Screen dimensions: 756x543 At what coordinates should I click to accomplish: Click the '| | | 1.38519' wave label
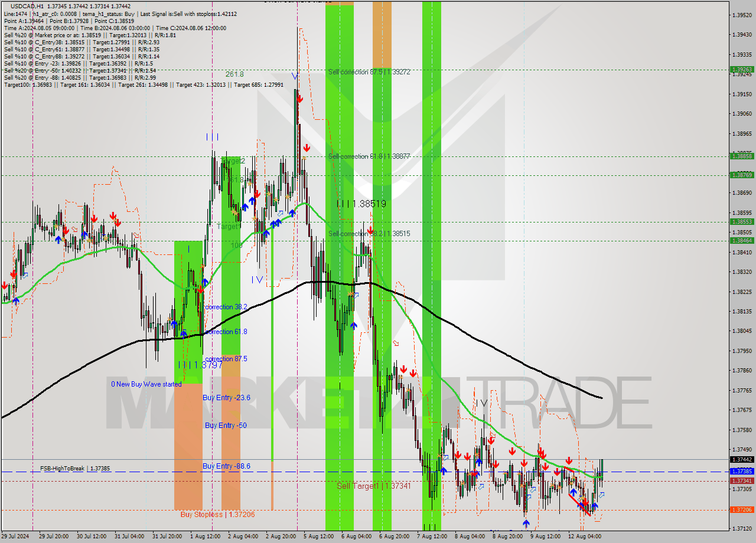(361, 204)
